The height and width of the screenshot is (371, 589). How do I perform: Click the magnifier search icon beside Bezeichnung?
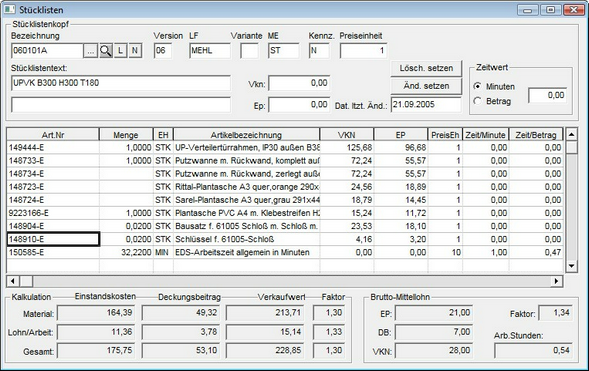(106, 51)
